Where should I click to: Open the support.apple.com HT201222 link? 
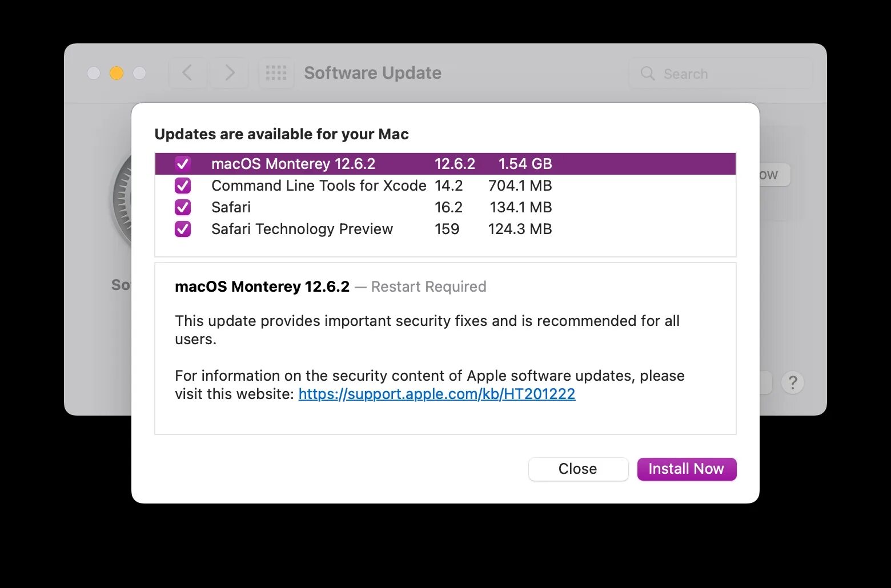click(x=437, y=394)
